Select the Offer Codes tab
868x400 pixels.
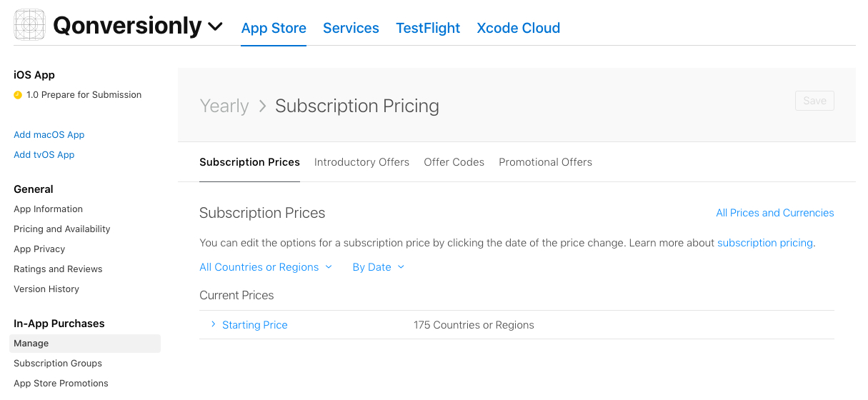click(x=454, y=162)
